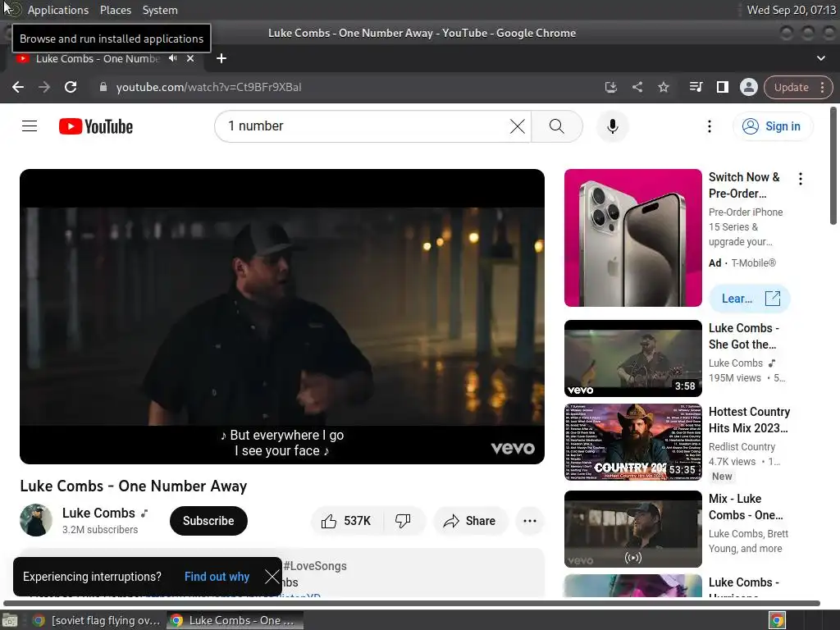Open the ad options three-dot menu

[801, 179]
